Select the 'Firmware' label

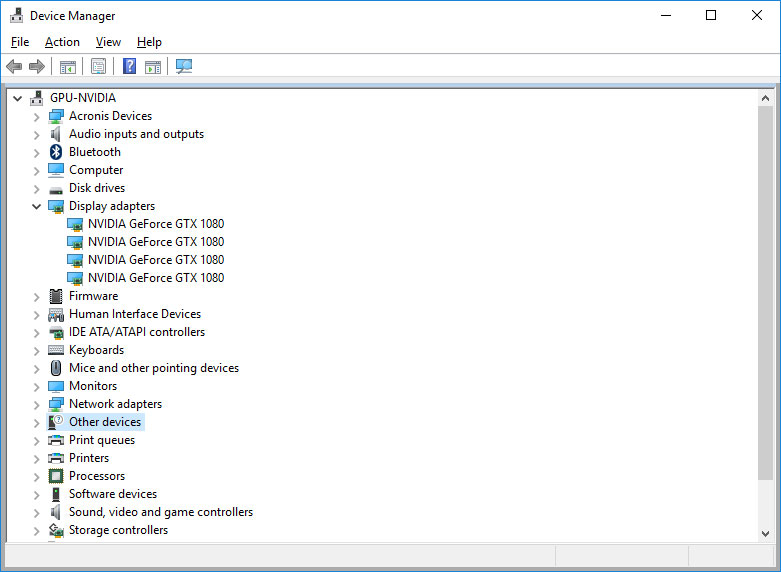point(94,295)
